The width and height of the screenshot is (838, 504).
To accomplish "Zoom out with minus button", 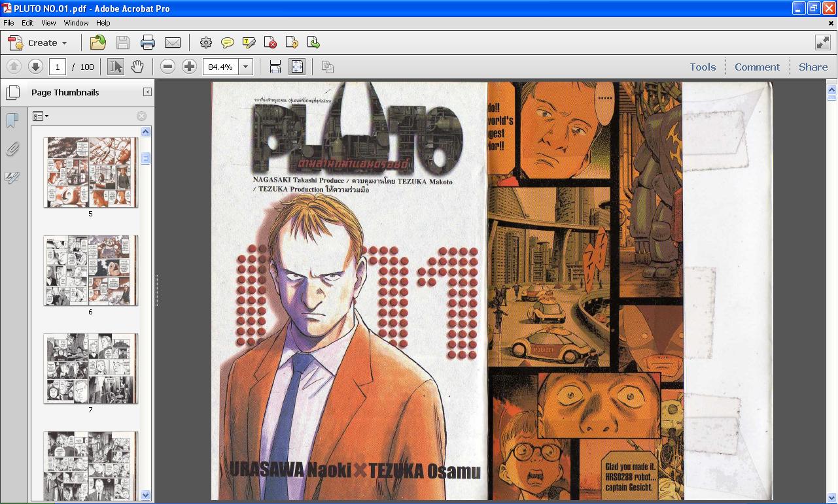I will pos(168,67).
